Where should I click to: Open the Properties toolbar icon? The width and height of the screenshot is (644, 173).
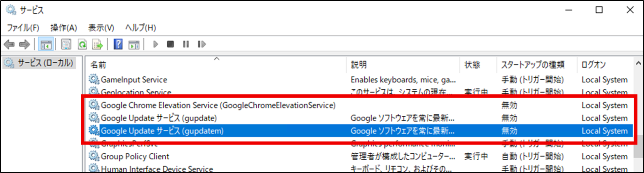coord(66,44)
